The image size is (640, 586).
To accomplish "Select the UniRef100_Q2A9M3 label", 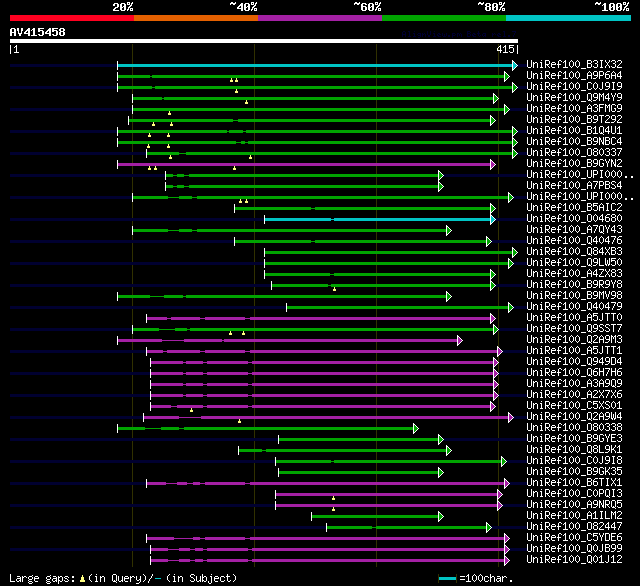I will pyautogui.click(x=574, y=340).
